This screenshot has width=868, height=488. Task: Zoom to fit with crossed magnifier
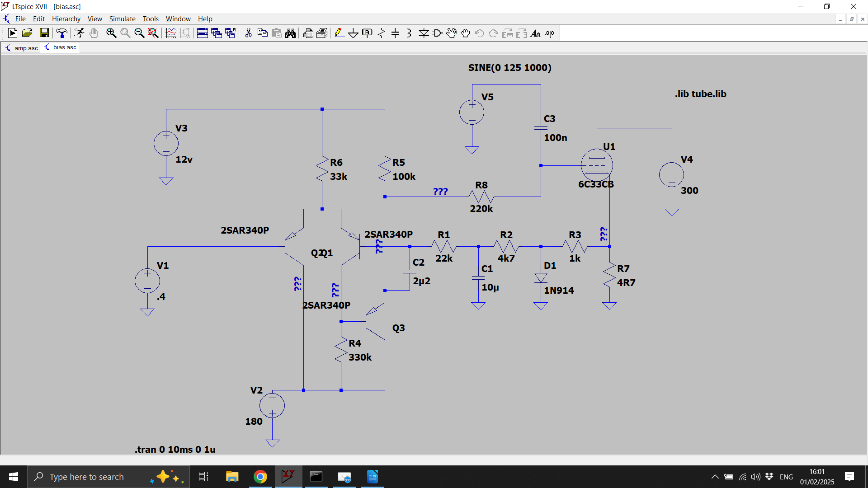point(153,33)
